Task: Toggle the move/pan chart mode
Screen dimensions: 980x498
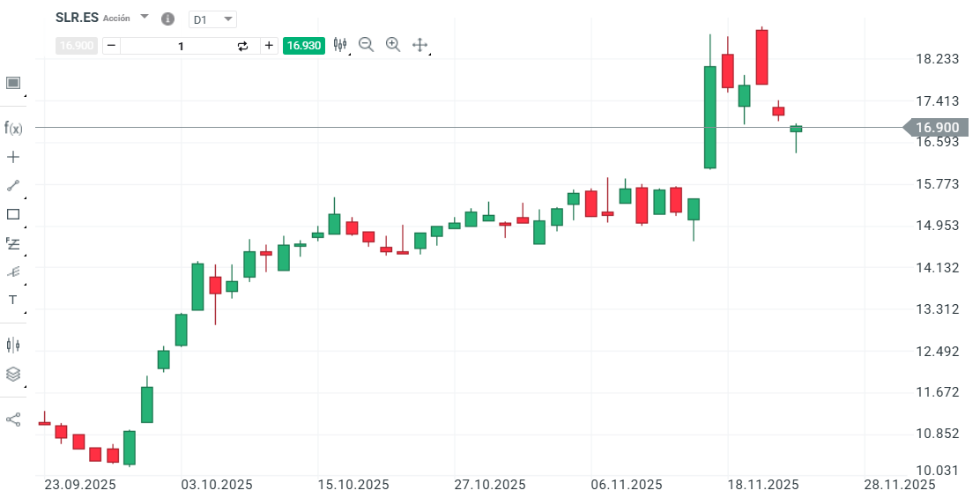Action: [x=420, y=45]
